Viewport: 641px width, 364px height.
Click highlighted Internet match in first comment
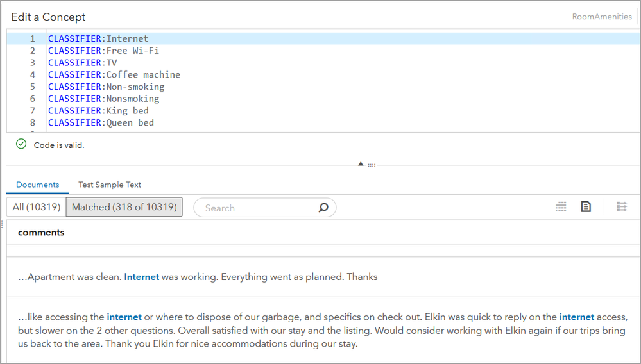tap(142, 277)
